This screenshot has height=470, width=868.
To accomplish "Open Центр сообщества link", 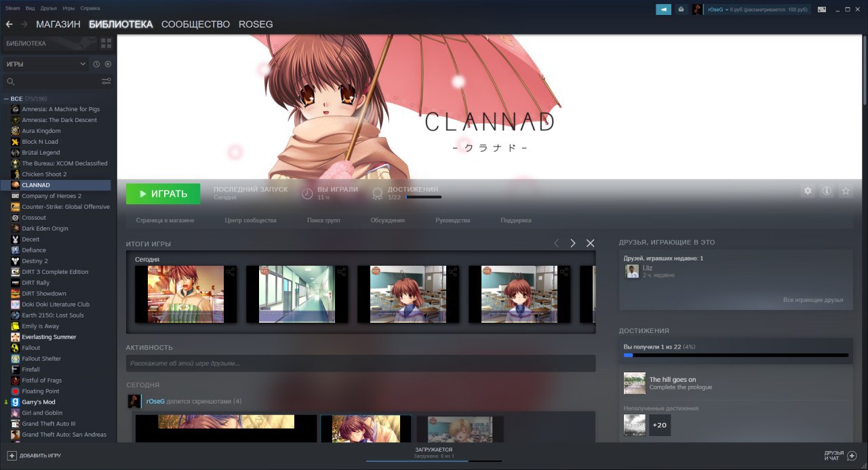I will (250, 220).
